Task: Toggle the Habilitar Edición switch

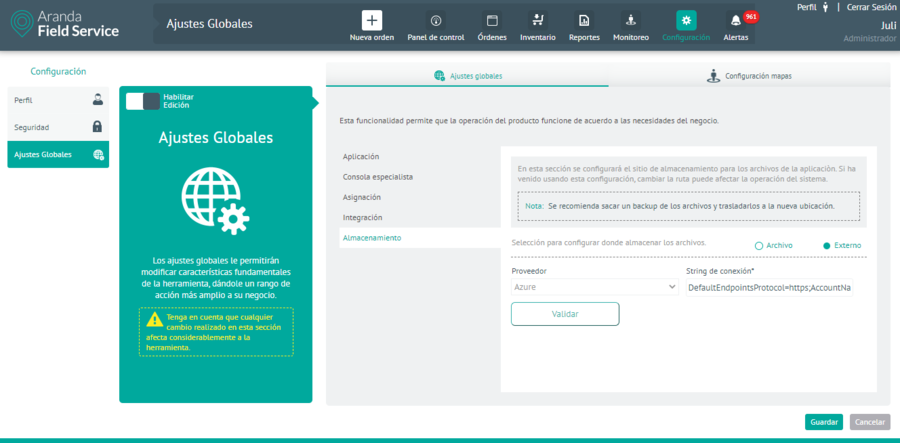Action: coord(142,101)
